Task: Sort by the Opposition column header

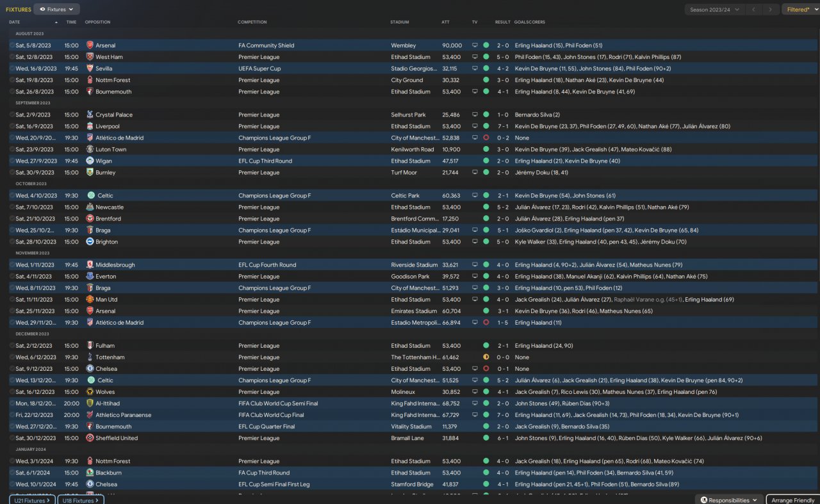Action: tap(97, 22)
